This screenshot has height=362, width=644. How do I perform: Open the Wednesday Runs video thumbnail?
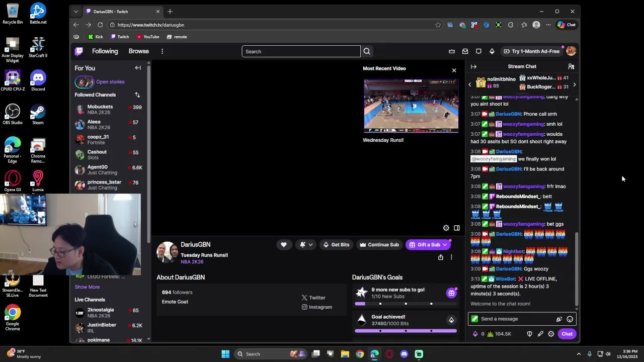click(411, 106)
